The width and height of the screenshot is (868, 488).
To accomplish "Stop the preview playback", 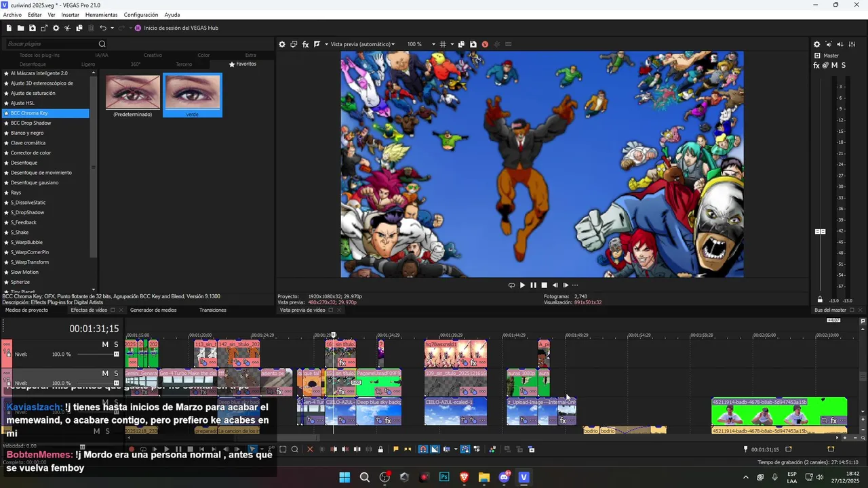I will coord(544,285).
